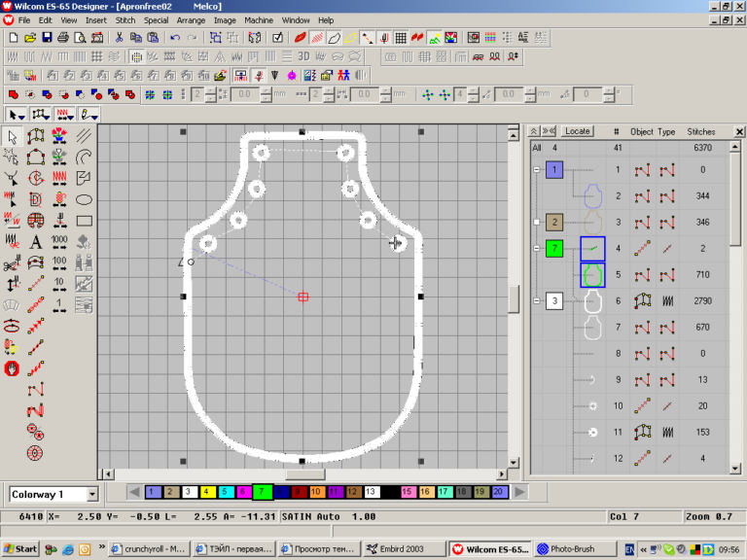The height and width of the screenshot is (560, 747).
Task: Pick color 5 cyan in palette
Action: [226, 493]
